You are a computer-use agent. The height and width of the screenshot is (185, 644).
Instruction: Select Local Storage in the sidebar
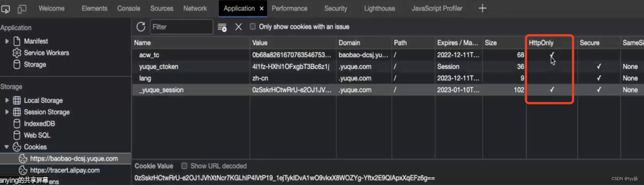tap(43, 100)
